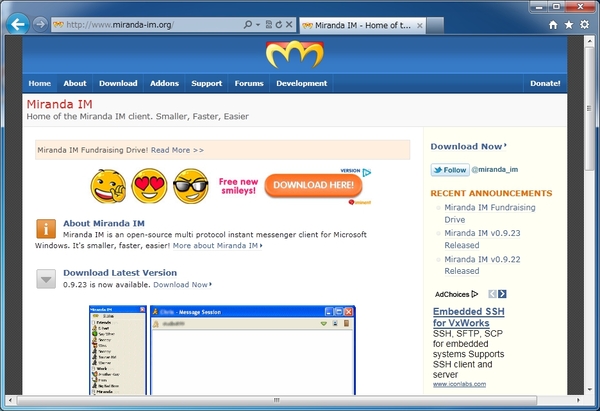
Task: Click the search magnifier in address bar
Action: (248, 24)
